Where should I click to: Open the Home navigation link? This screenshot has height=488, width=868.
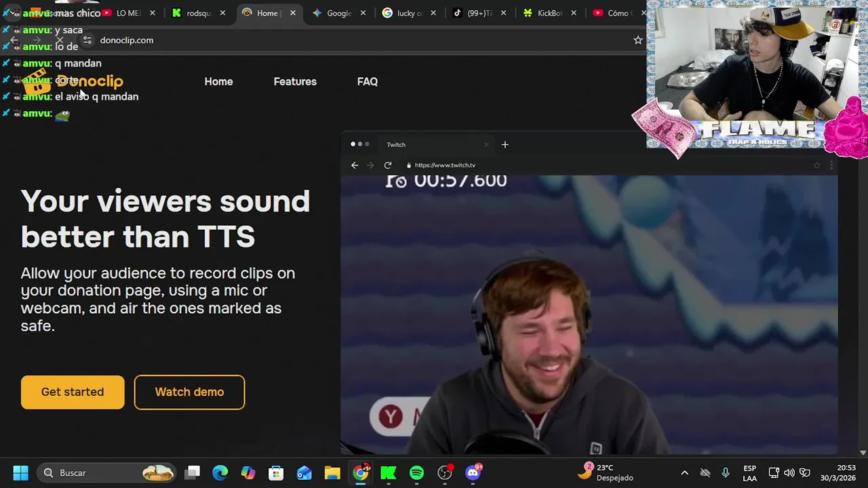coord(218,81)
